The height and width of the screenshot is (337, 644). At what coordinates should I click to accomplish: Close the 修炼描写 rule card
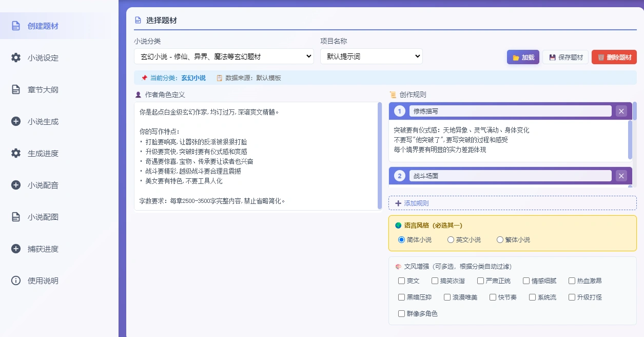(621, 111)
